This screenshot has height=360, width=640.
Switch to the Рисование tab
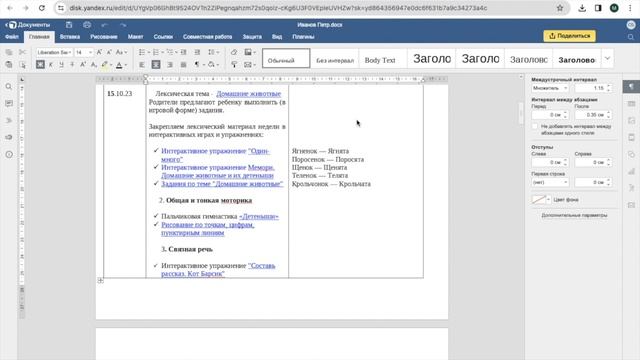coord(104,37)
